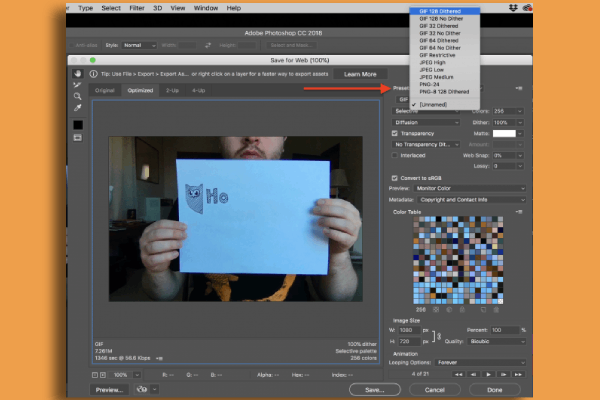This screenshot has height=400, width=600.
Task: Click the zoom out minus box icon
Action: pyautogui.click(x=95, y=375)
